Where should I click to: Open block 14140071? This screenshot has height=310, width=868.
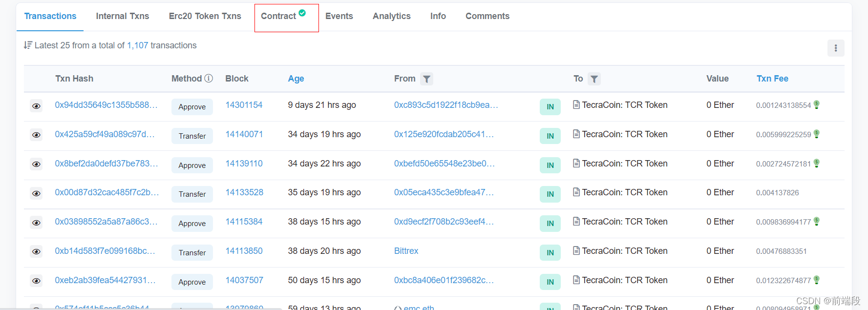244,134
